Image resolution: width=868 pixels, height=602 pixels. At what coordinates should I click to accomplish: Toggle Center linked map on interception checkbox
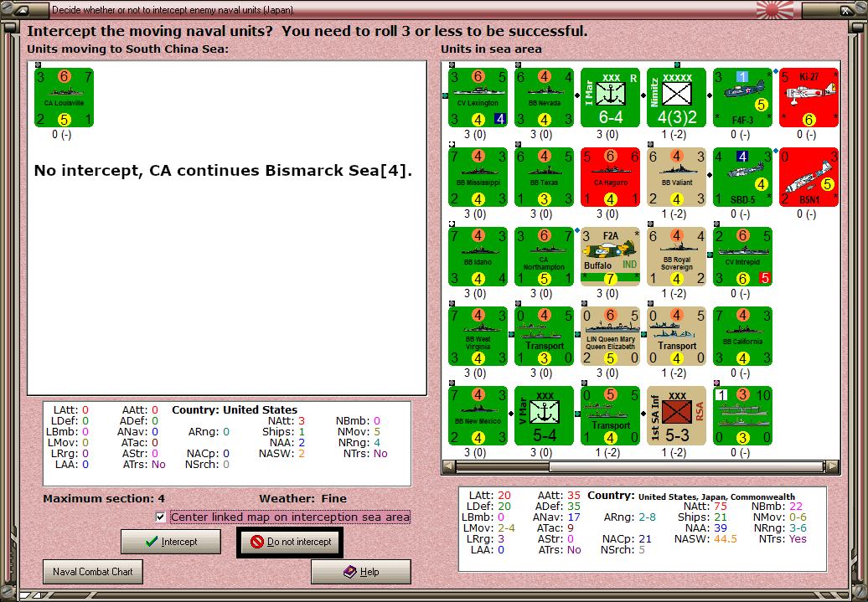(161, 517)
